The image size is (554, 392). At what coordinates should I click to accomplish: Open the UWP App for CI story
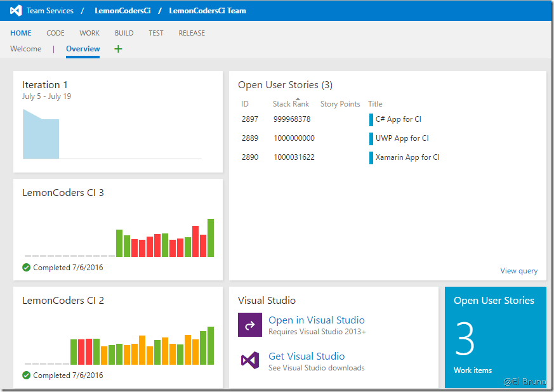pyautogui.click(x=402, y=138)
